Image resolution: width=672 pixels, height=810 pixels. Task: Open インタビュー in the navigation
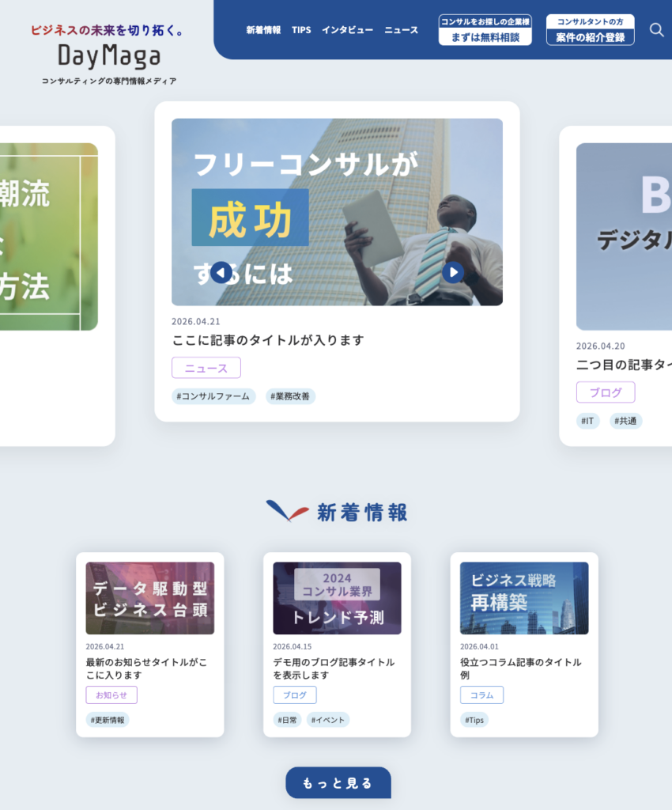point(347,30)
